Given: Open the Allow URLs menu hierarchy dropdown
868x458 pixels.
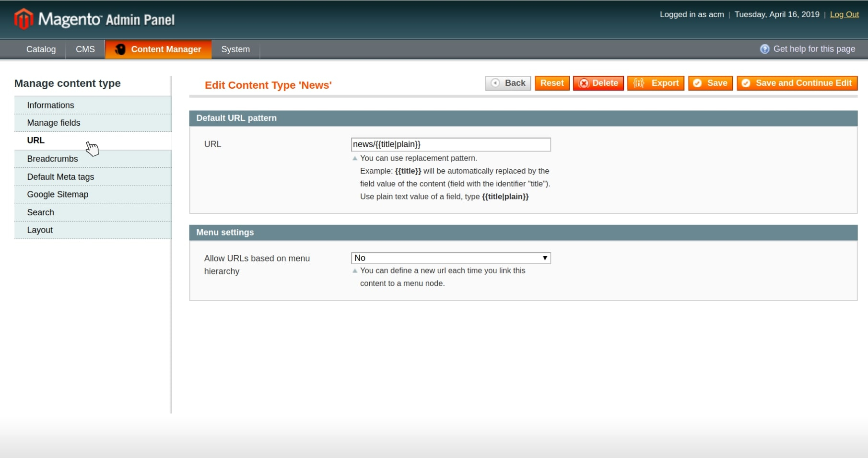Looking at the screenshot, I should point(450,258).
